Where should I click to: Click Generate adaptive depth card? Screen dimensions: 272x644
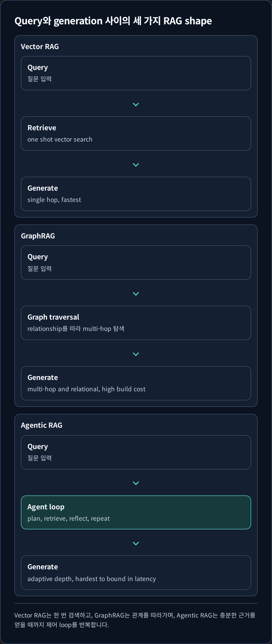(x=136, y=573)
